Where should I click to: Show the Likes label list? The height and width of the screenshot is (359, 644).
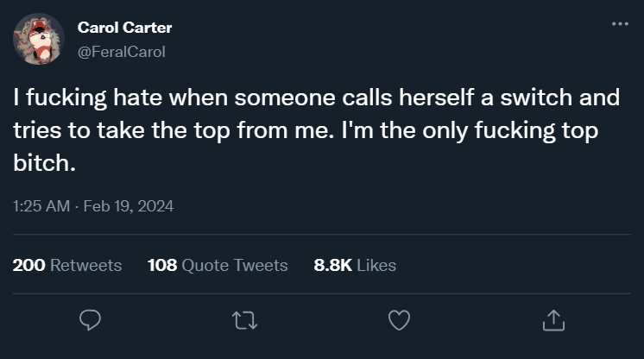(376, 265)
